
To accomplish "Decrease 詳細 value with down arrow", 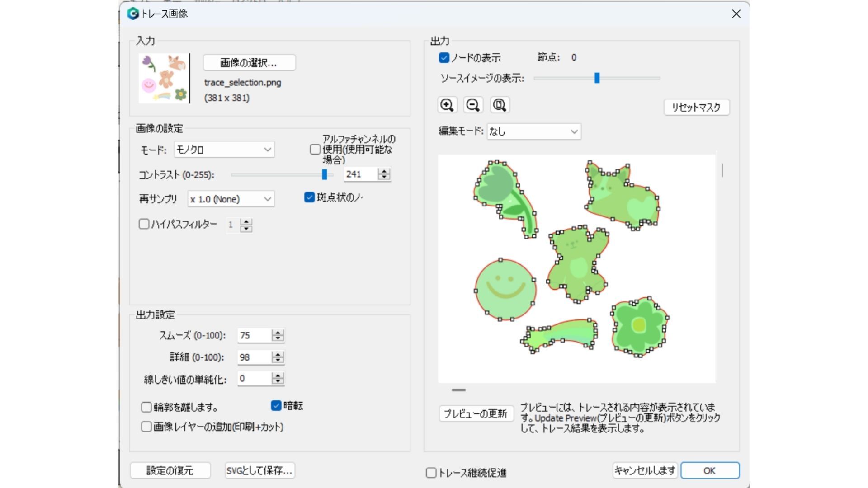I will coord(278,360).
